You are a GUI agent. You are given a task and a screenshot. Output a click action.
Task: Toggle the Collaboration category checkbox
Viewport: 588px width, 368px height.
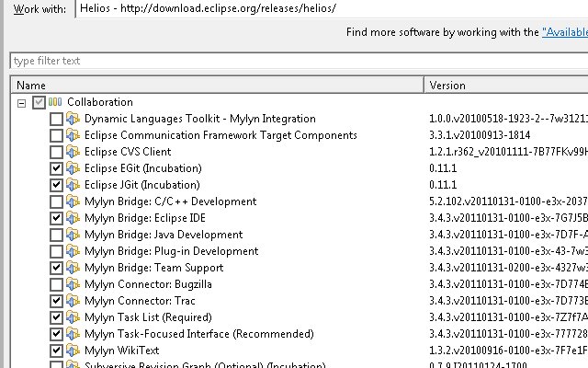click(39, 102)
